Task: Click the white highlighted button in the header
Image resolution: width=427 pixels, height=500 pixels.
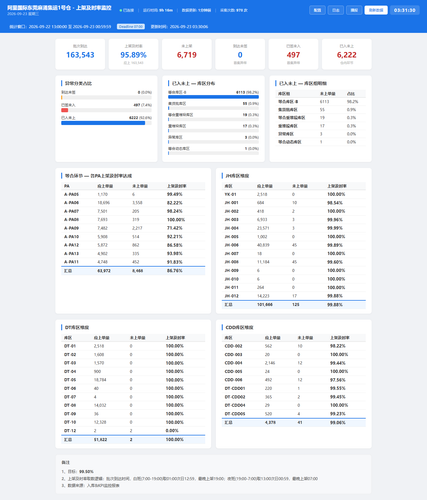Action: [x=376, y=10]
